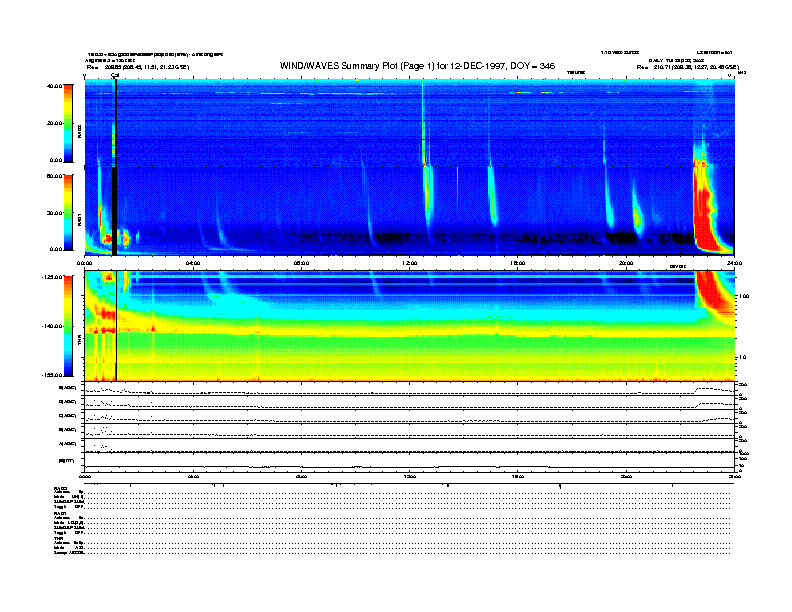Click the 100 label on TNR right axis
Image resolution: width=792 pixels, height=612 pixels.
click(x=744, y=296)
